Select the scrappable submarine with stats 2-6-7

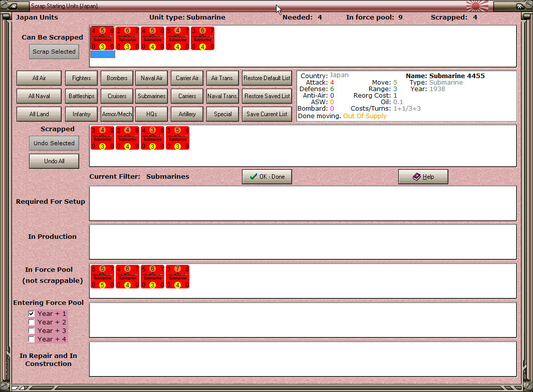127,39
